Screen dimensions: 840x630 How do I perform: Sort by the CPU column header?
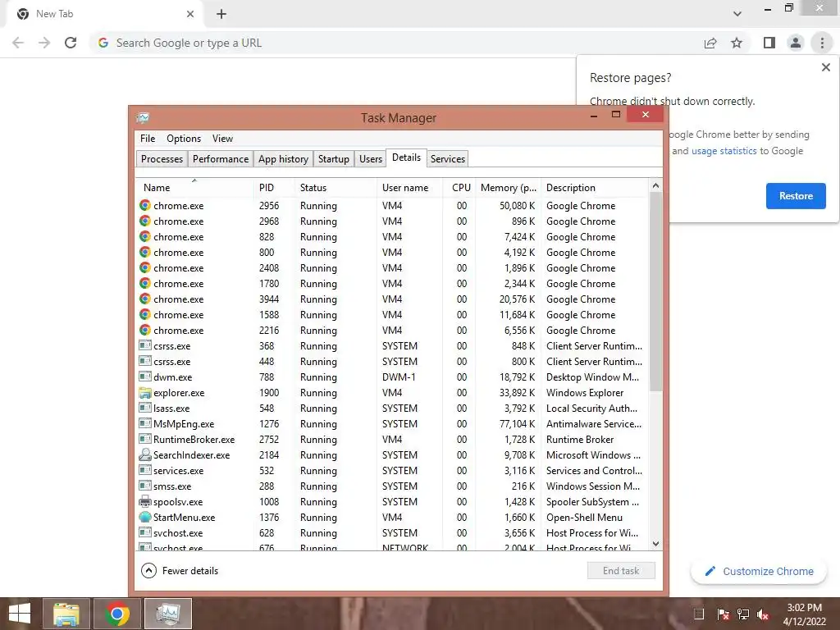pyautogui.click(x=459, y=188)
